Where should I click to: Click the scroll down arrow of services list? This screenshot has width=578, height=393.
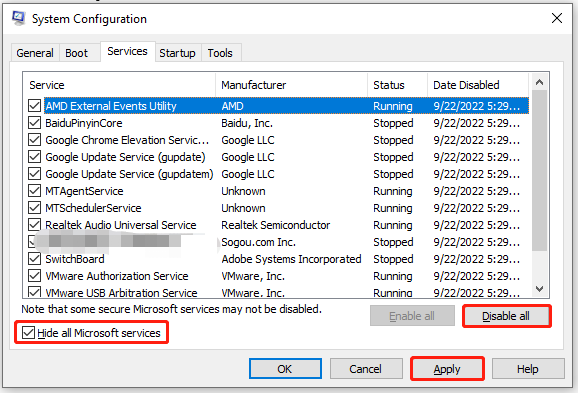539,289
